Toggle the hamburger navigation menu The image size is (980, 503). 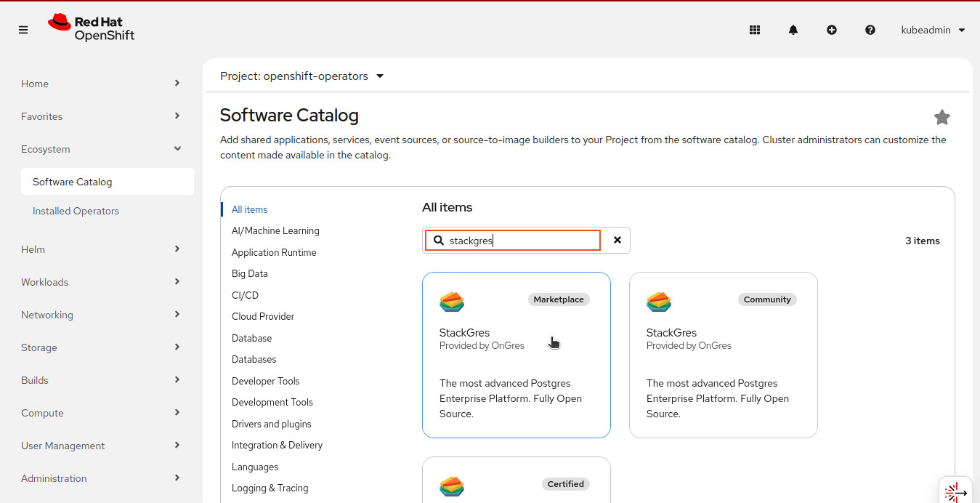[x=23, y=30]
